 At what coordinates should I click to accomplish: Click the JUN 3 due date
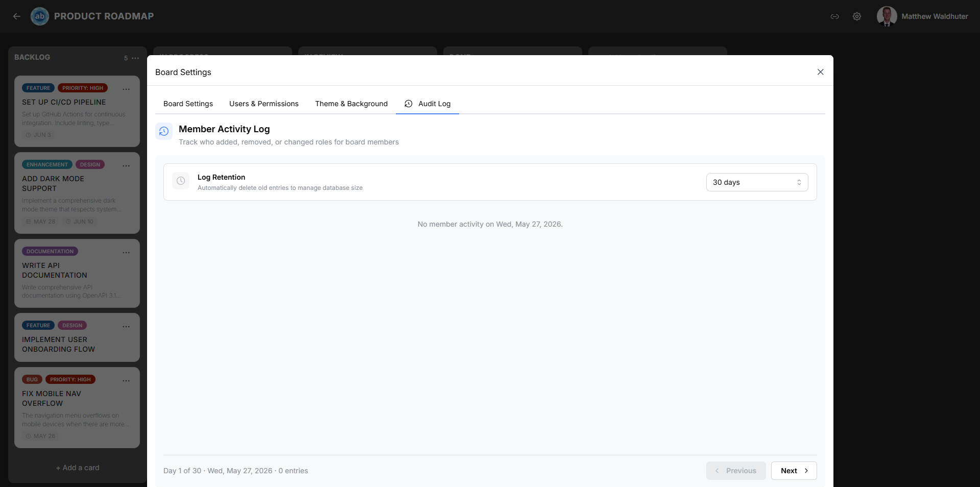[38, 135]
